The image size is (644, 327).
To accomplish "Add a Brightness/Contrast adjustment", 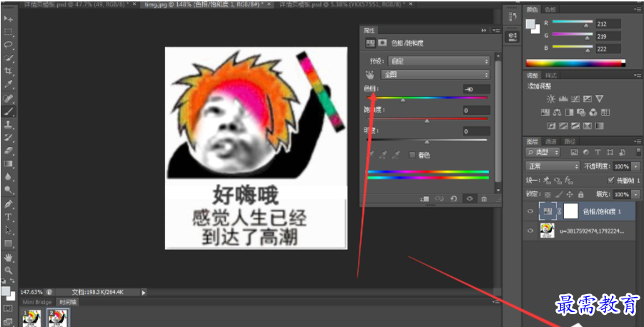I will tap(550, 99).
